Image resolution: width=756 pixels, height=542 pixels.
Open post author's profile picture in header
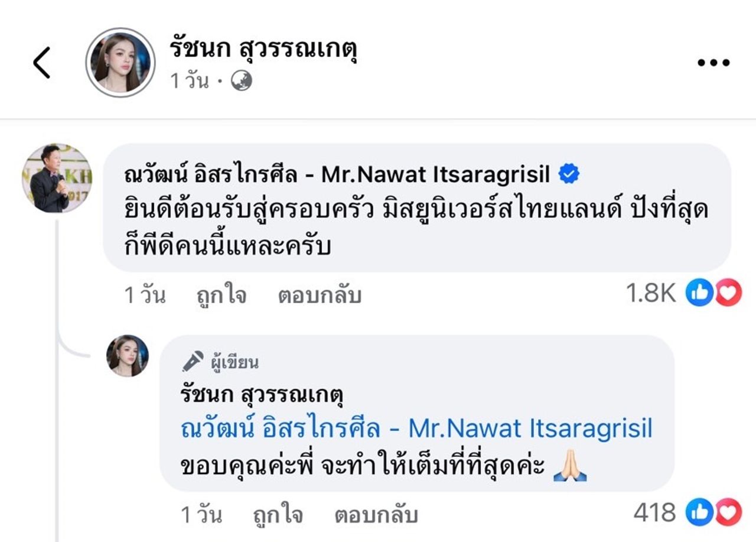click(120, 62)
